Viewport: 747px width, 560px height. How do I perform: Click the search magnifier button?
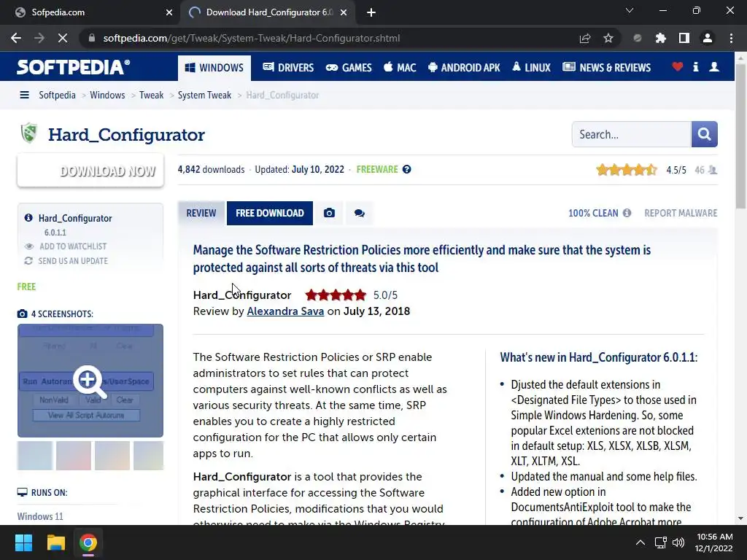pos(704,134)
